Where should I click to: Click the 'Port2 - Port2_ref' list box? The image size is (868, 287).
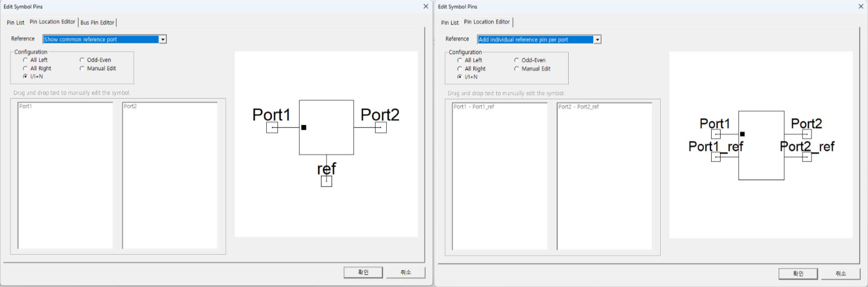coord(605,176)
